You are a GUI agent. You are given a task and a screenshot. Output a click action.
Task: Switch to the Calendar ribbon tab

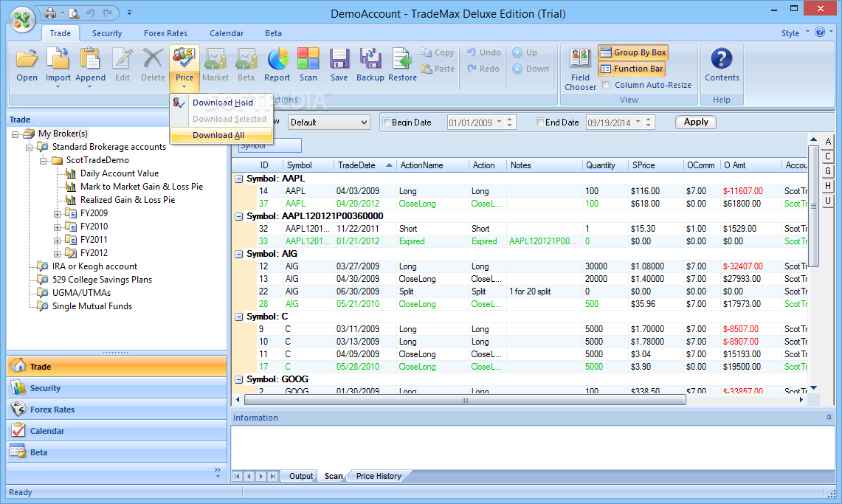point(226,33)
